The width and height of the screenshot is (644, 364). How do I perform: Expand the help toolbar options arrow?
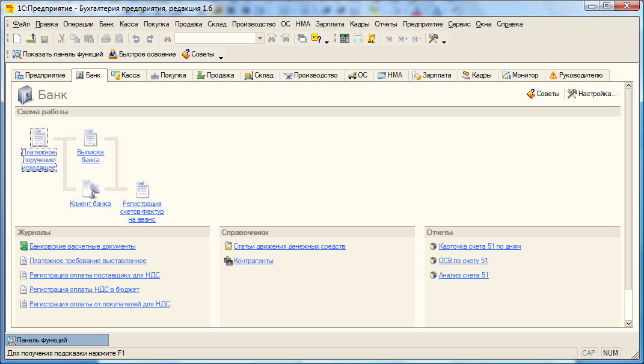(327, 42)
